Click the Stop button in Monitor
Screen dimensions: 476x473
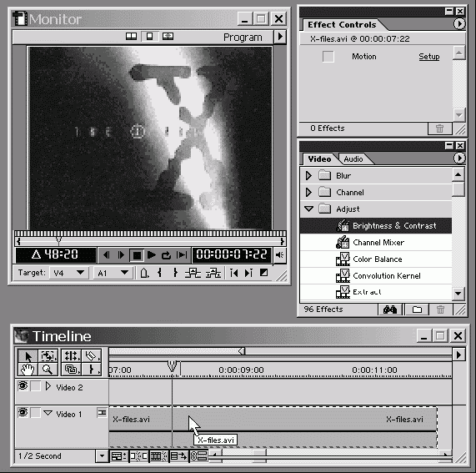click(137, 255)
